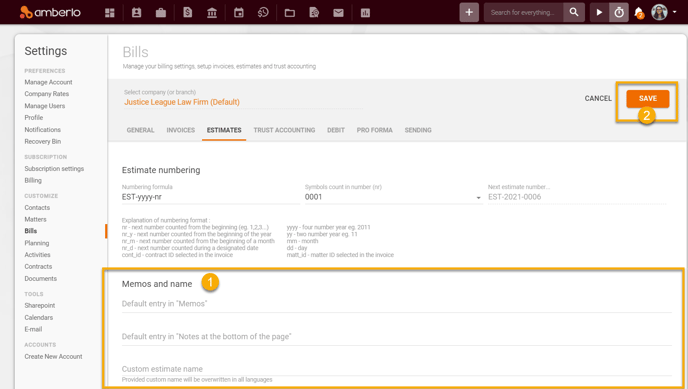Screen dimensions: 688x389
Task: Click the Amberlo logo
Action: click(x=50, y=12)
